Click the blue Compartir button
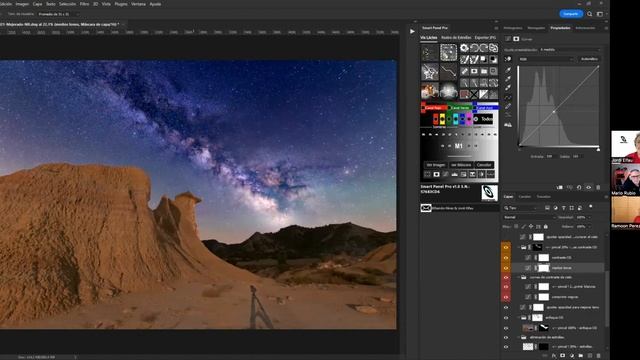 pos(571,14)
